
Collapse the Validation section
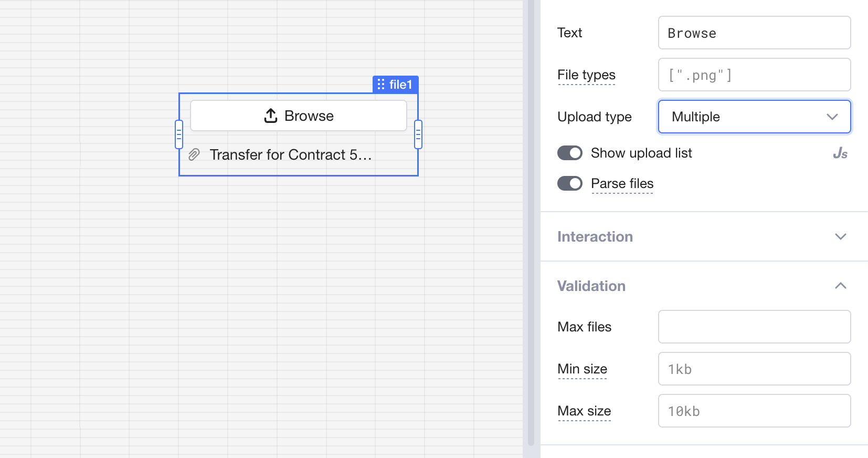coord(840,286)
